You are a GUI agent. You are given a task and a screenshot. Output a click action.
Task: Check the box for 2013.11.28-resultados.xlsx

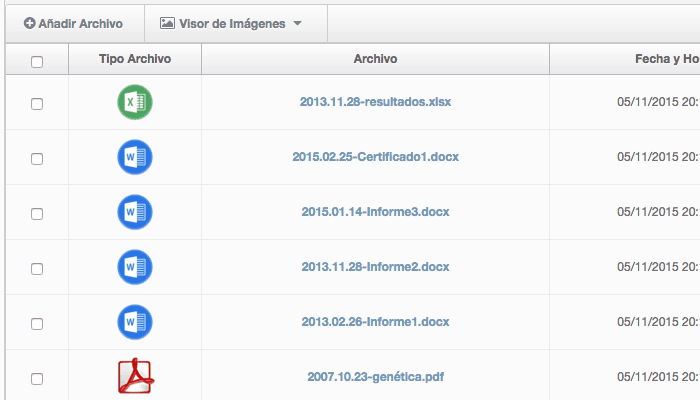tap(37, 104)
